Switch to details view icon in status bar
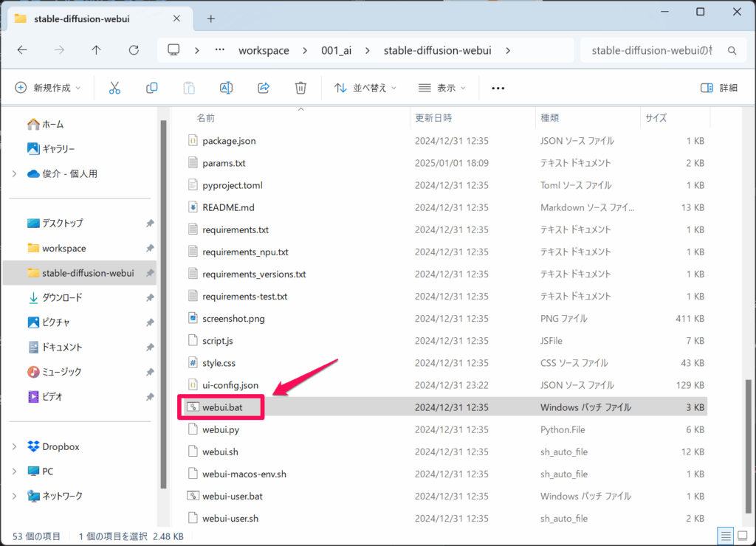 726,536
